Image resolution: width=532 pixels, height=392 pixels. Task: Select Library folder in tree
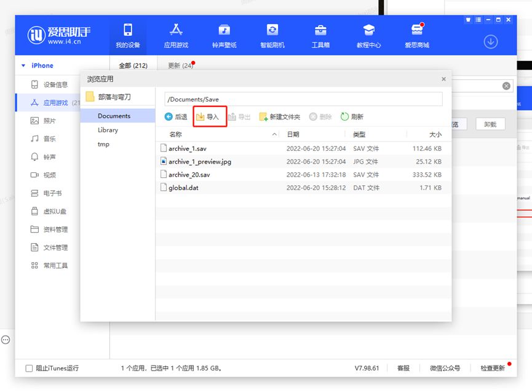(108, 130)
